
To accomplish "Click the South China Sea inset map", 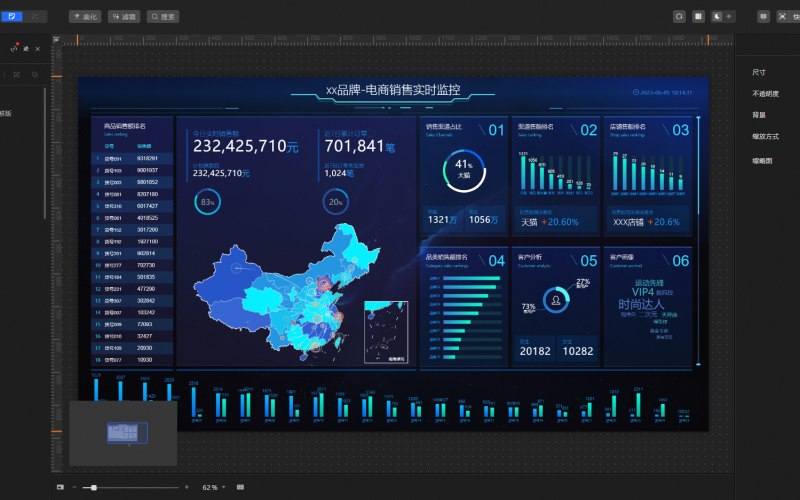I will point(386,332).
